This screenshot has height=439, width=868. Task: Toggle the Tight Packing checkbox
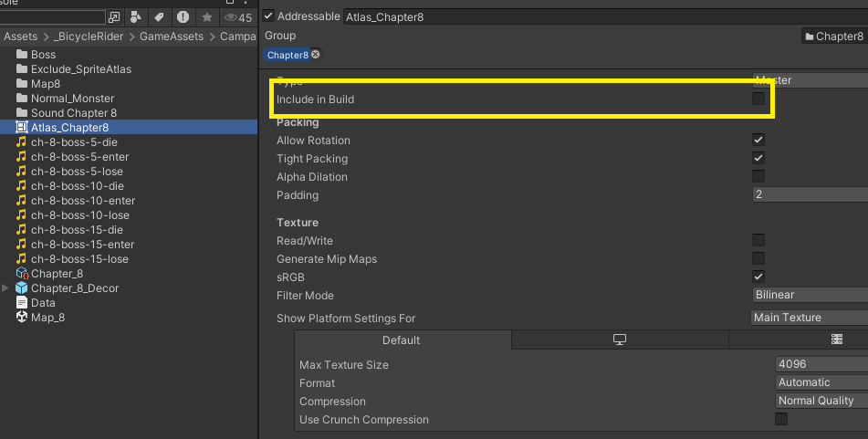click(758, 158)
